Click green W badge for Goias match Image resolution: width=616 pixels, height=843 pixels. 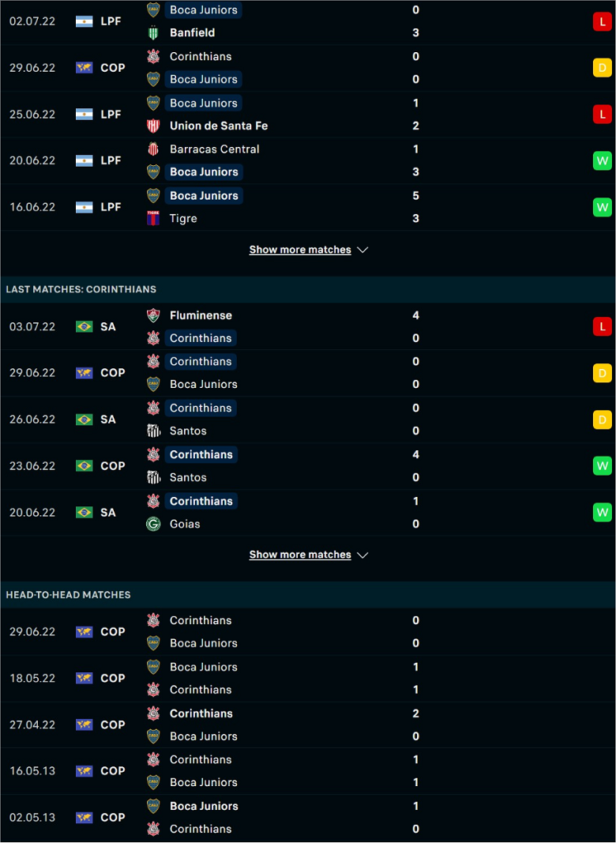603,513
